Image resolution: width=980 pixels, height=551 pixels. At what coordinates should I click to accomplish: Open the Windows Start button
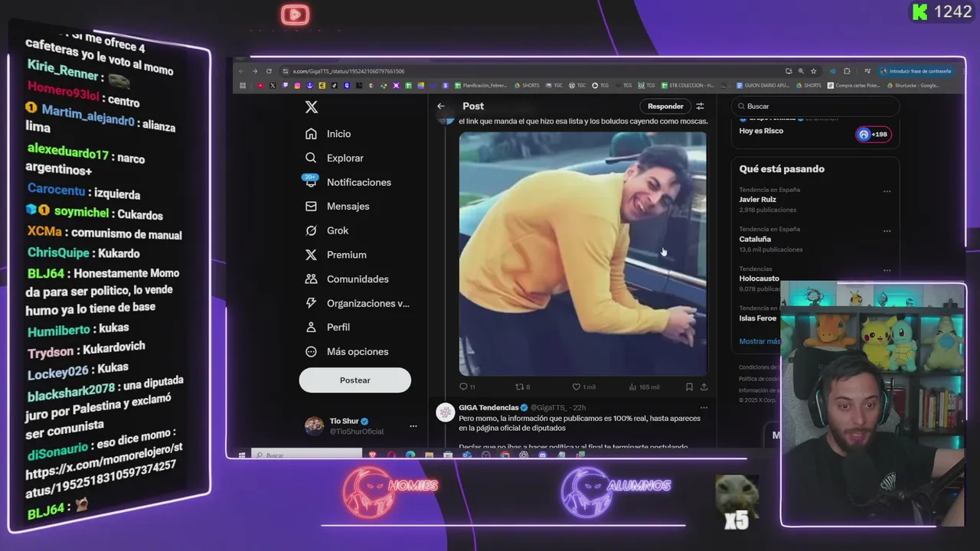242,455
